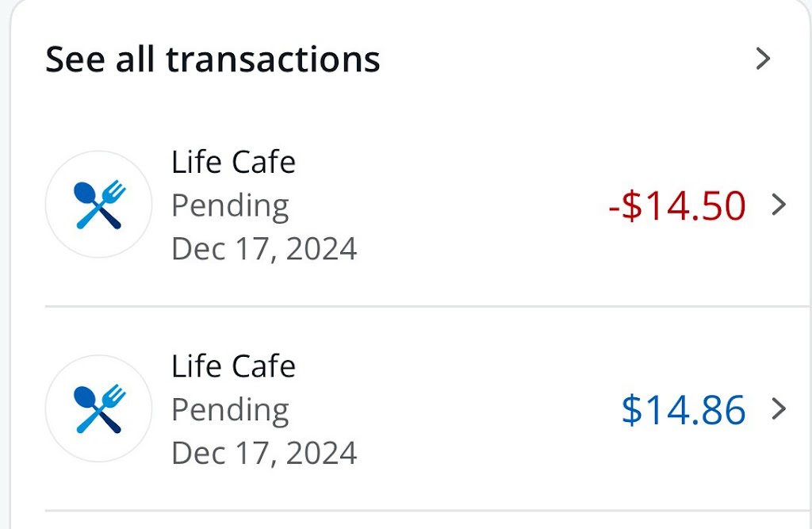The width and height of the screenshot is (812, 529).
Task: Click Dec 17, 2024 date on the -$14.50 row
Action: (264, 249)
